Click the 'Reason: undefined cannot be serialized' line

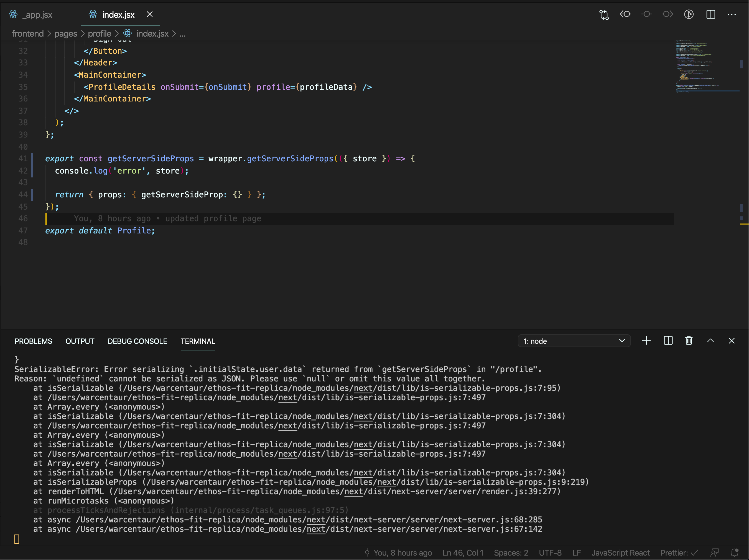click(249, 378)
